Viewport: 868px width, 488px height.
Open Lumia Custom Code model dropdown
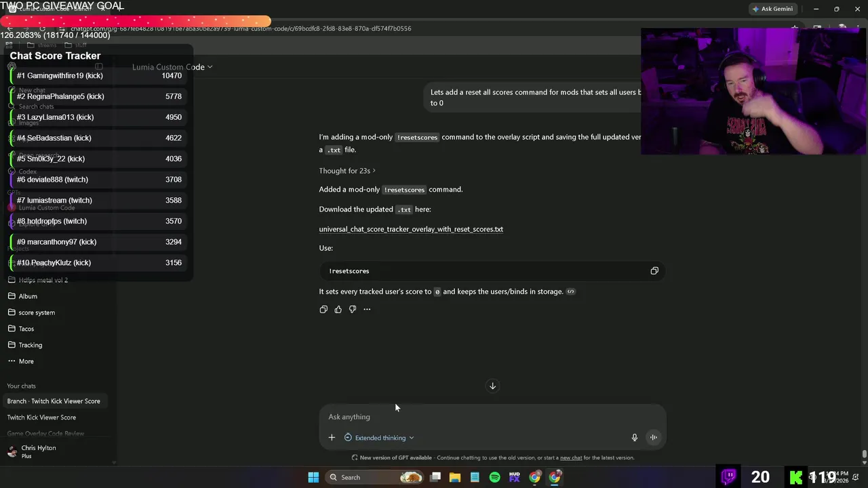[172, 67]
